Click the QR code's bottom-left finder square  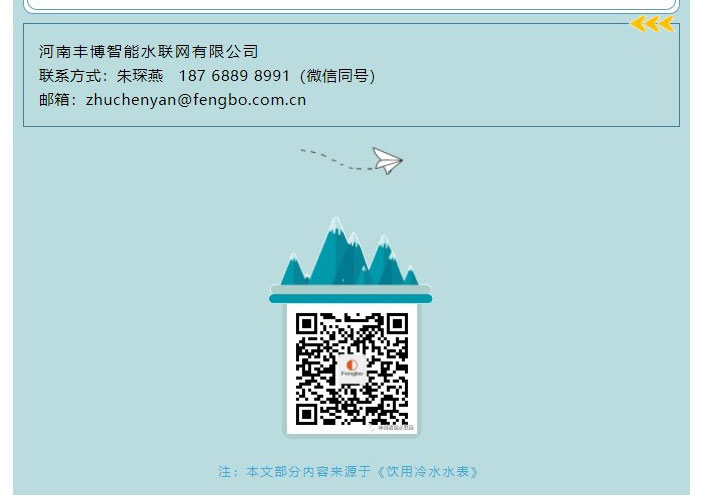(307, 414)
